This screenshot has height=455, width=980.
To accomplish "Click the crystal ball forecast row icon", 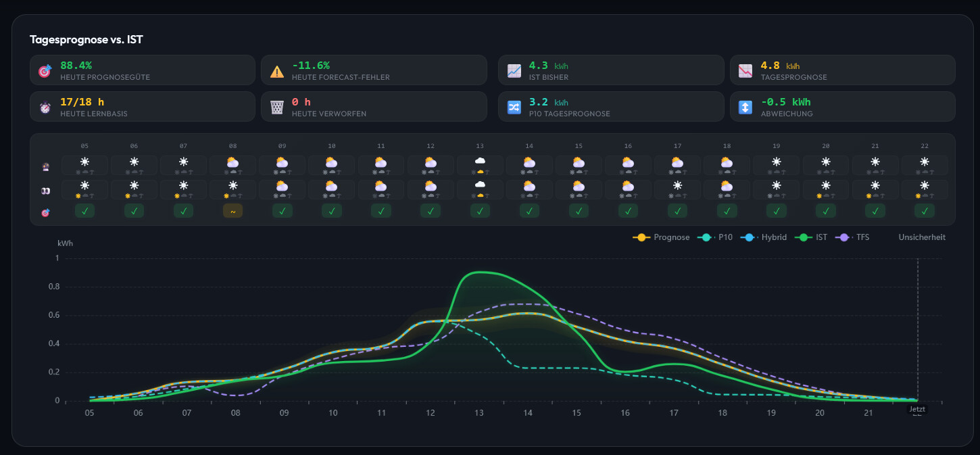I will (x=45, y=166).
